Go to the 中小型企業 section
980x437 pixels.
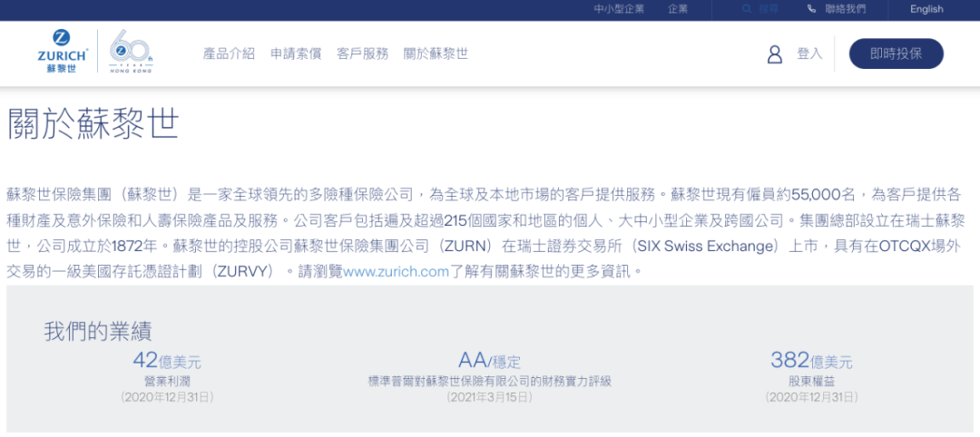coord(619,9)
